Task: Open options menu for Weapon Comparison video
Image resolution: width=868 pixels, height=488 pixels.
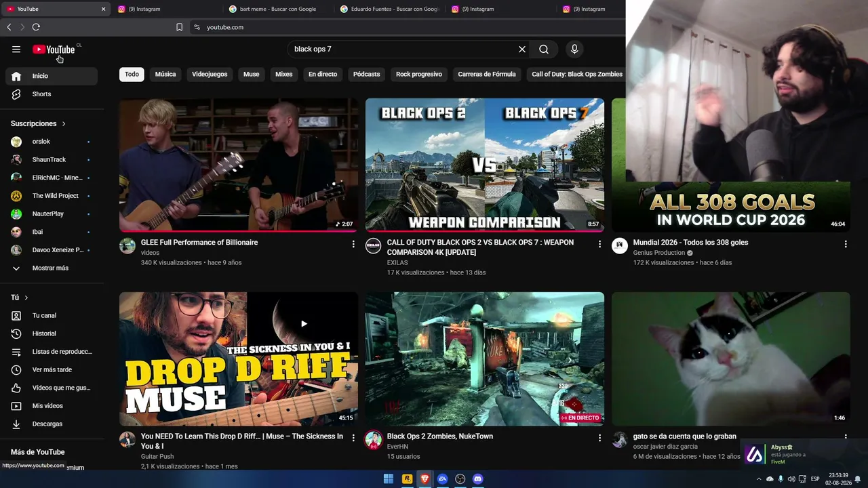Action: click(599, 244)
